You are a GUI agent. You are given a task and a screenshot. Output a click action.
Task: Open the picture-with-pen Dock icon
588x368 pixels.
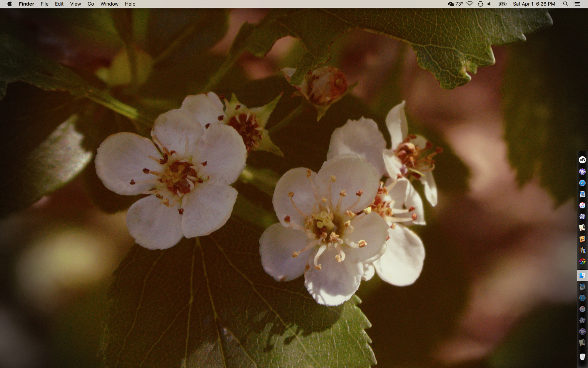582,239
